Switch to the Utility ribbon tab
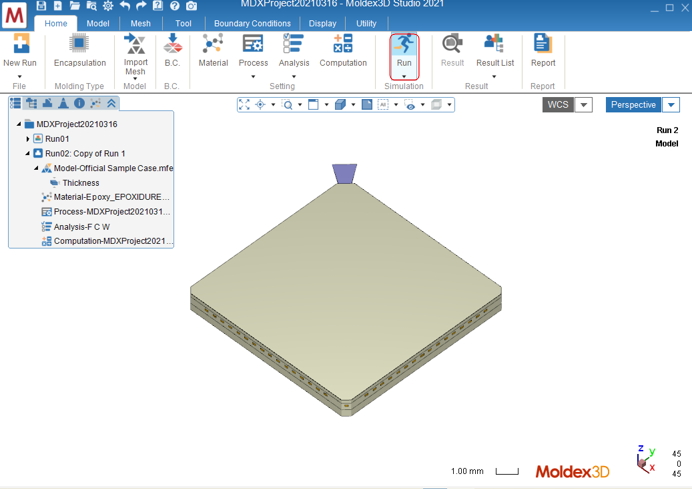692x489 pixels. pos(366,23)
